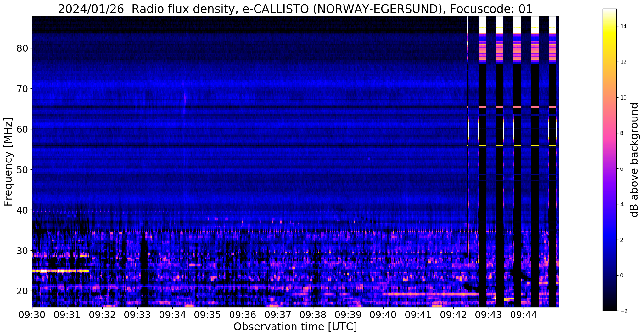Click the 09:37 time tick label
This screenshot has height=336, width=644.
pyautogui.click(x=278, y=314)
